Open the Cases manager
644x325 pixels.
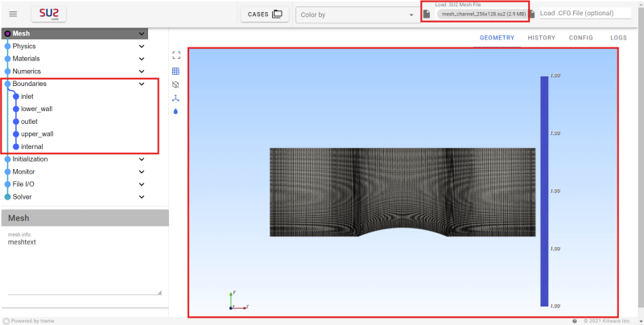tap(265, 14)
